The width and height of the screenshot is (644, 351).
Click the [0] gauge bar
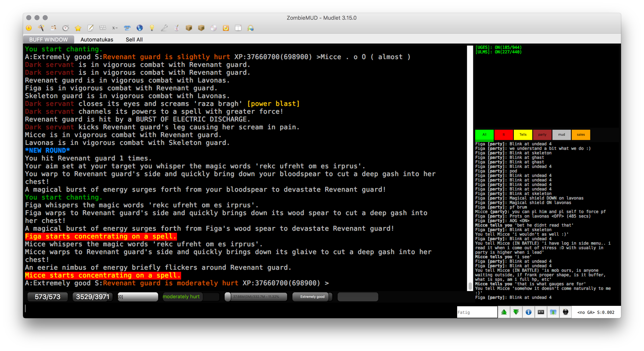[138, 297]
